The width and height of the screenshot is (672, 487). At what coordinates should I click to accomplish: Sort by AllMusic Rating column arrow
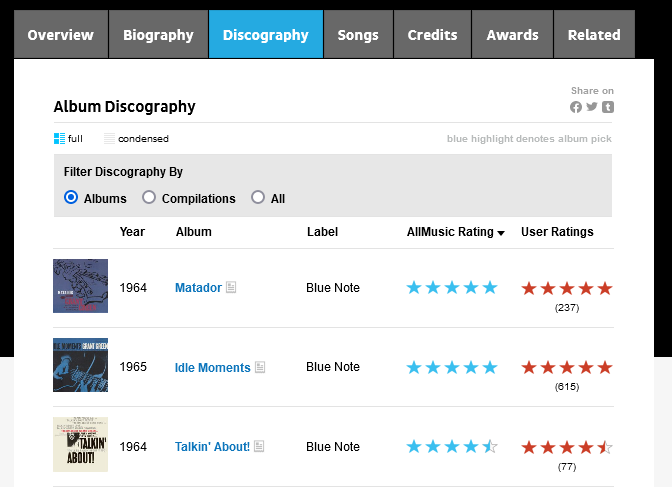[x=500, y=233]
